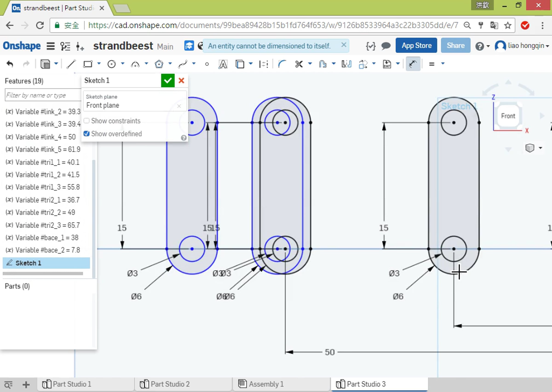Click the Filter by name input field
552x392 pixels.
[43, 95]
